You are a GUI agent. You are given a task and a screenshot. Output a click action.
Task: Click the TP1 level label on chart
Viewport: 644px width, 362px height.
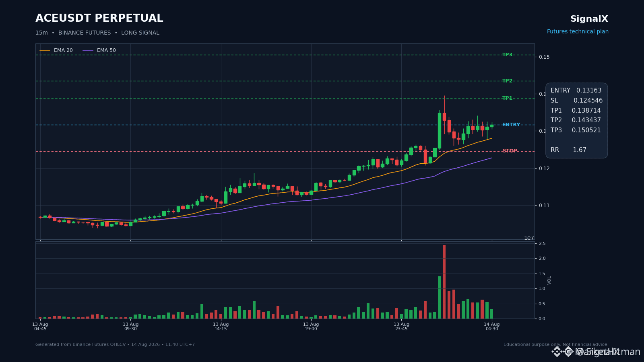click(507, 98)
